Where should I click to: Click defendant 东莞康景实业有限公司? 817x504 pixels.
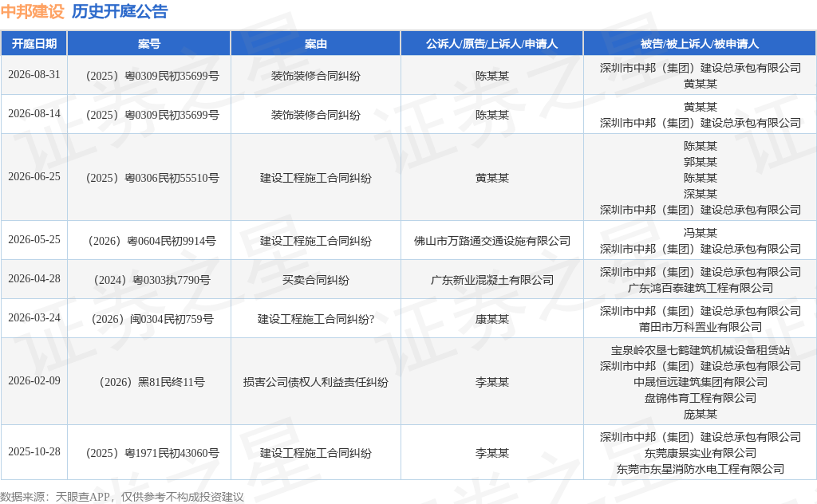tap(701, 453)
